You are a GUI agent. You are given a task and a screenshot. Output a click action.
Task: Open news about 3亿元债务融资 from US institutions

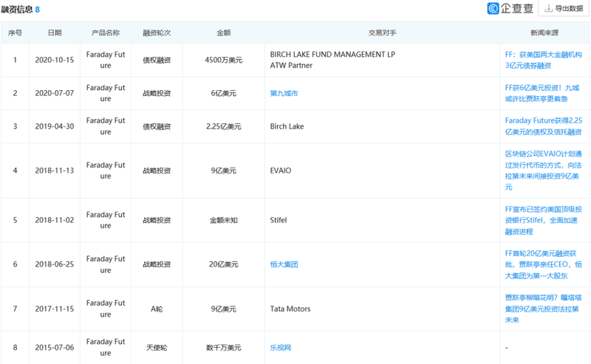543,60
